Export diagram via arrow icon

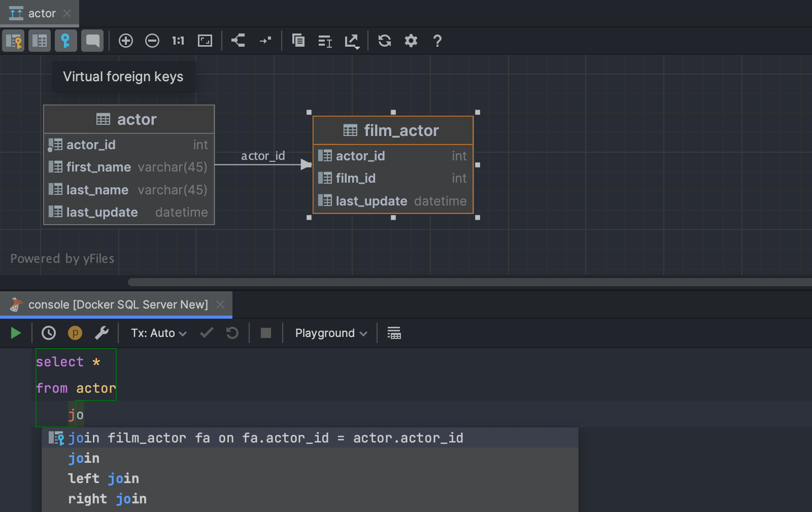tap(352, 41)
